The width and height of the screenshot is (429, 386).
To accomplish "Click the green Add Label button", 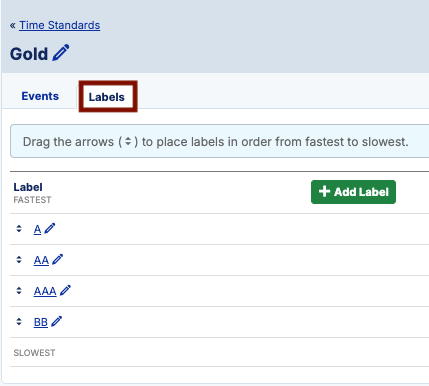I will coord(353,192).
